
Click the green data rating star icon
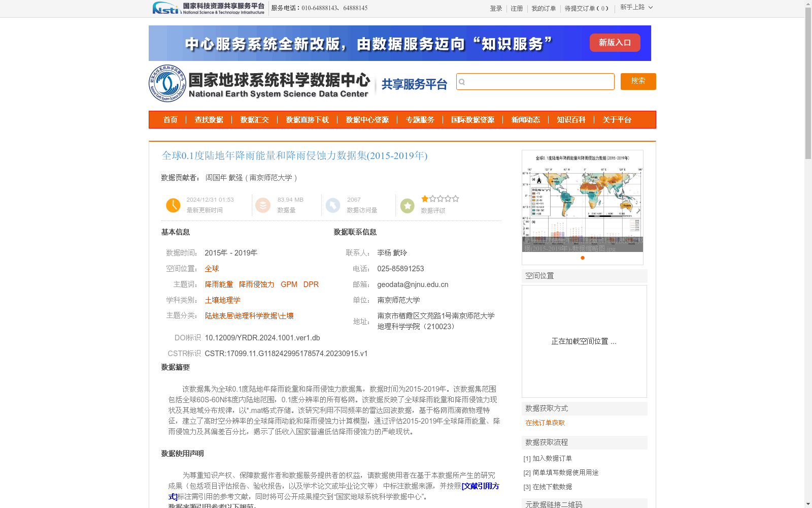point(407,206)
